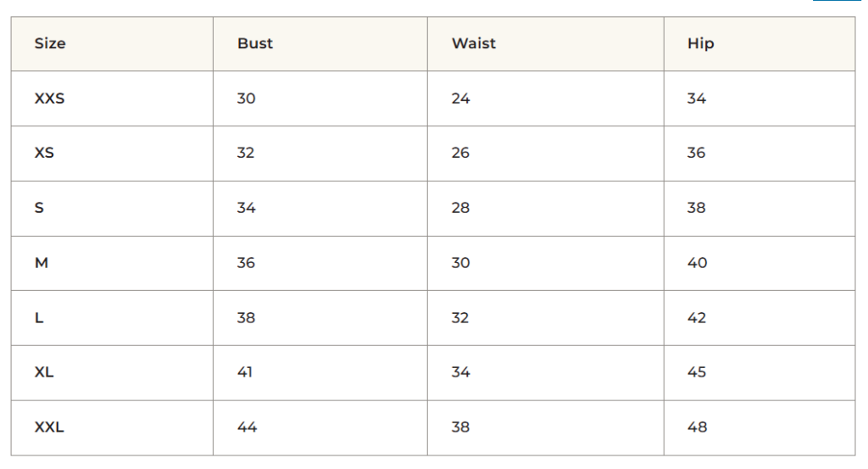
Task: Click the Bust column header
Action: 255,43
